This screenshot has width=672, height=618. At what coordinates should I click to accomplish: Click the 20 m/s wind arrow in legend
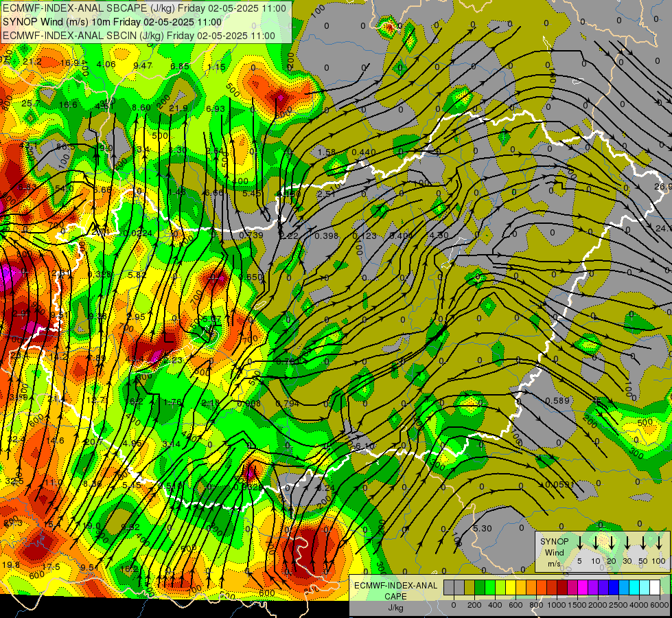[x=612, y=542]
